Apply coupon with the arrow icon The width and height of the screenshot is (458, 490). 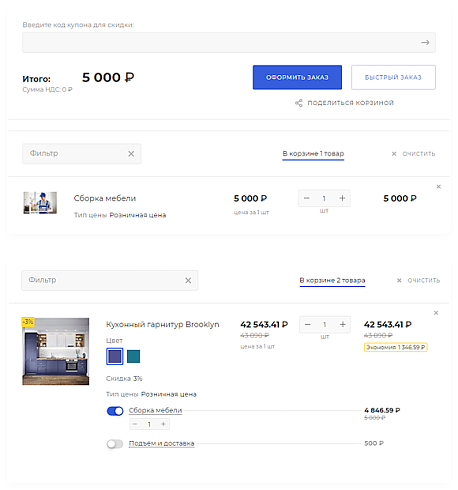(x=425, y=42)
